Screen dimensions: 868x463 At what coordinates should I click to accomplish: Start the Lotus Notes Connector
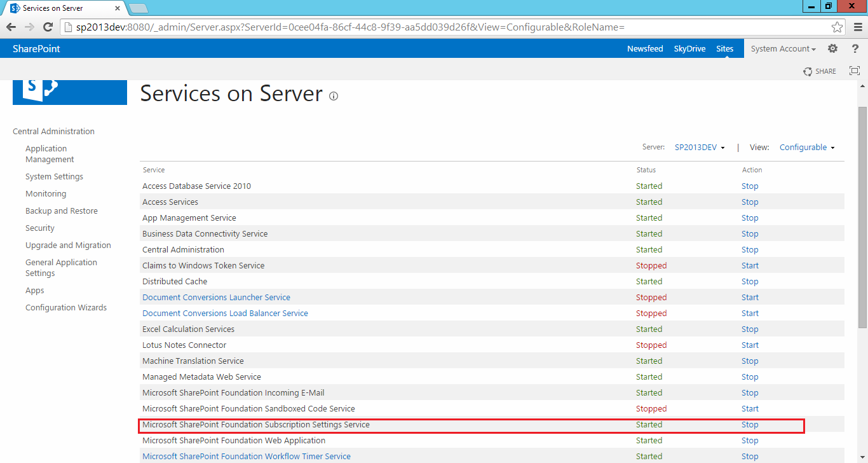point(750,345)
